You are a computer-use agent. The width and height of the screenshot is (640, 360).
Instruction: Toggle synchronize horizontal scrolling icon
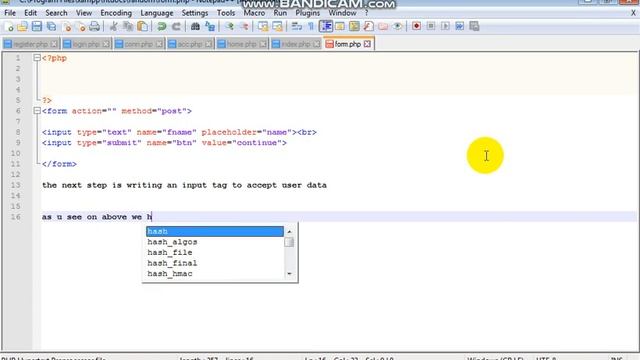[x=278, y=27]
